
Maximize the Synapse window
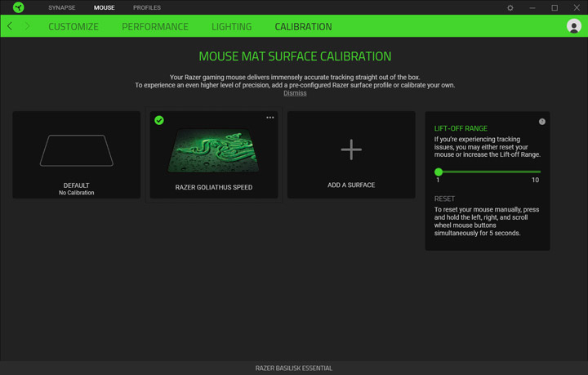point(555,7)
